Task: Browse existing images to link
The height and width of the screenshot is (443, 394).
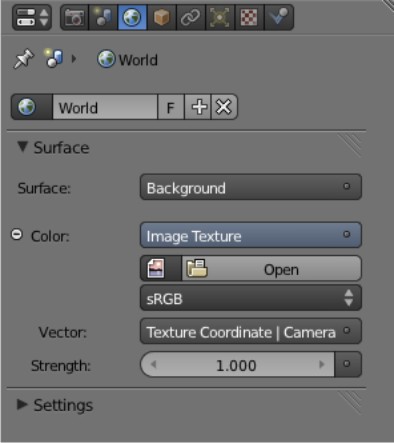Action: [161, 268]
